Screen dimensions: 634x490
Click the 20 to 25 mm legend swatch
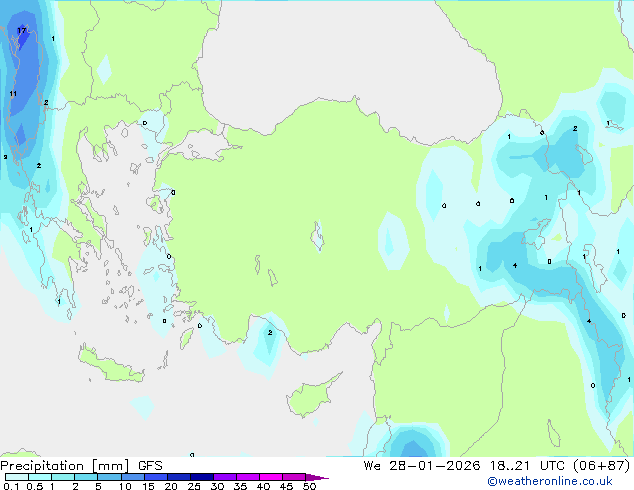[179, 477]
